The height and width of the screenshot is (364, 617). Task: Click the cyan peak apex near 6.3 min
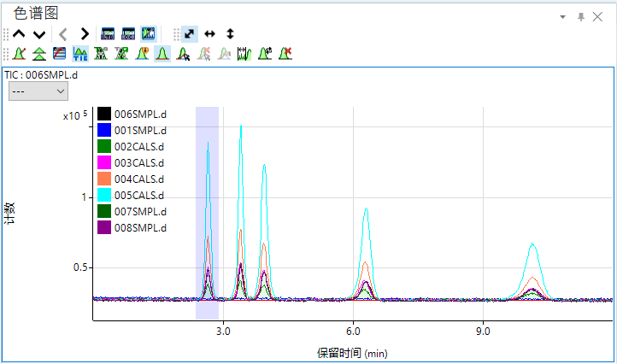click(367, 209)
